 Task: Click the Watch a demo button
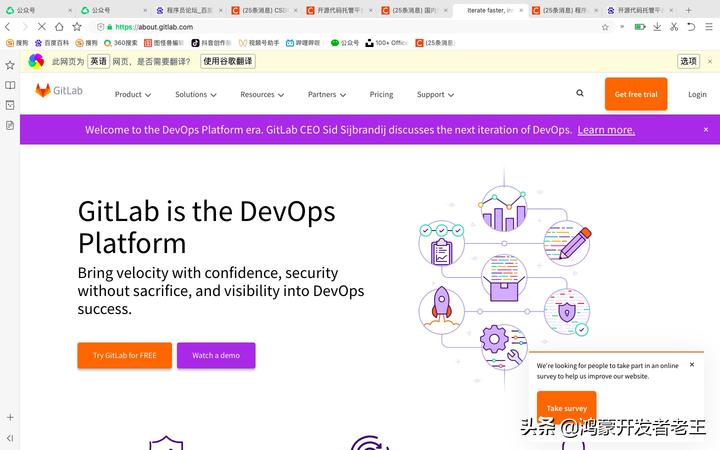coord(216,355)
